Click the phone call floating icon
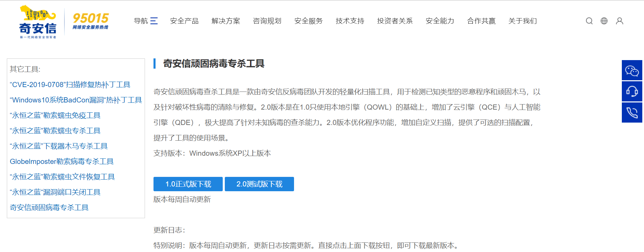Screen dimensions: 644x252 632,112
